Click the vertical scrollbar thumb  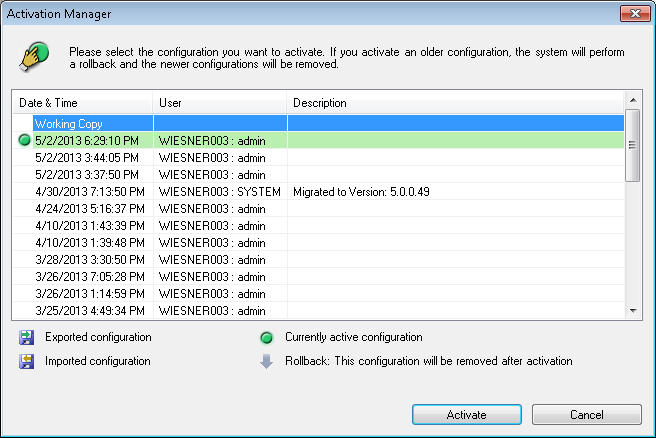(633, 145)
